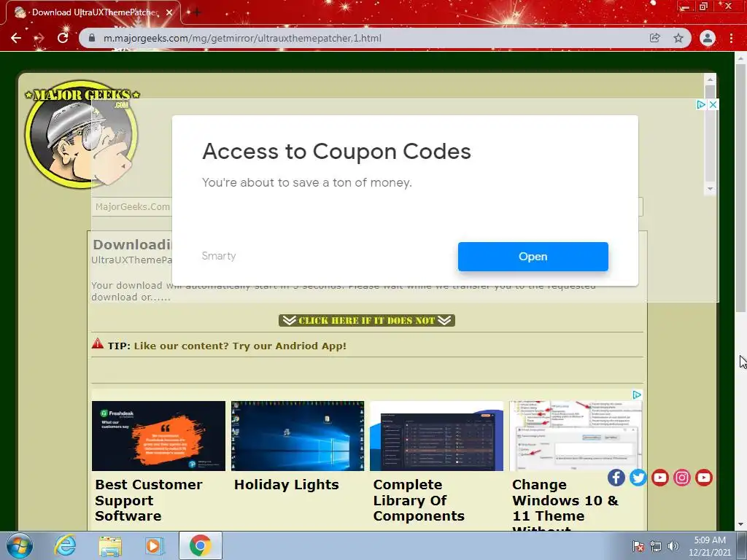
Task: Click the red warning TIP icon
Action: point(98,343)
